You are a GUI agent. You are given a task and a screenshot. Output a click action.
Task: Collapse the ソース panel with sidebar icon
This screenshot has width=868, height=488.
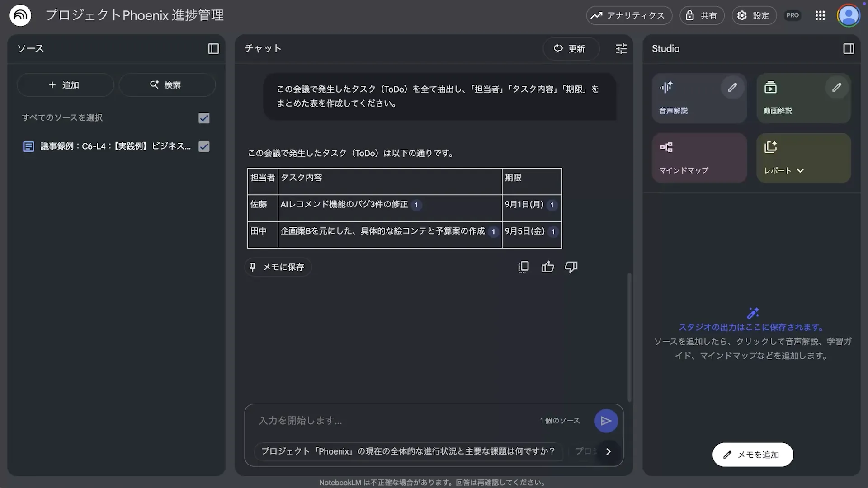213,48
